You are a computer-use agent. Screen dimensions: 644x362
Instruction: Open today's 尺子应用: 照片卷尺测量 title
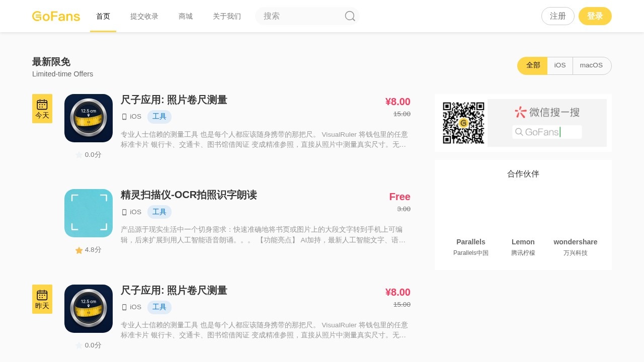pyautogui.click(x=174, y=100)
